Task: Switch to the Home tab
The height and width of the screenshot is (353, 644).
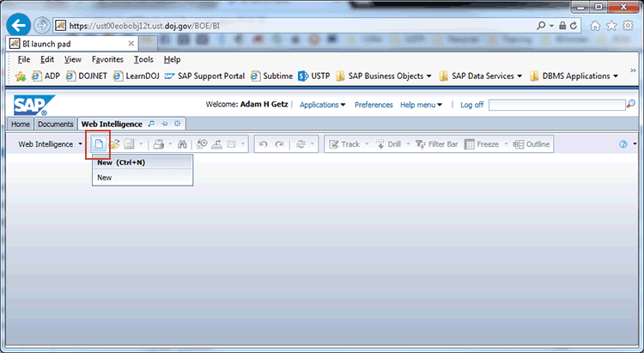Action: tap(21, 124)
